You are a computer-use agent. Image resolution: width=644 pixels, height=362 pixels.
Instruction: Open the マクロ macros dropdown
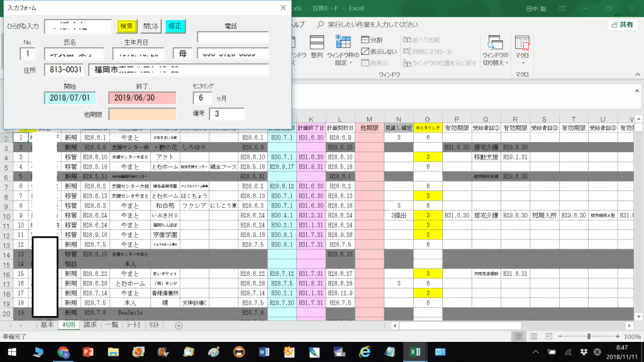click(x=522, y=55)
